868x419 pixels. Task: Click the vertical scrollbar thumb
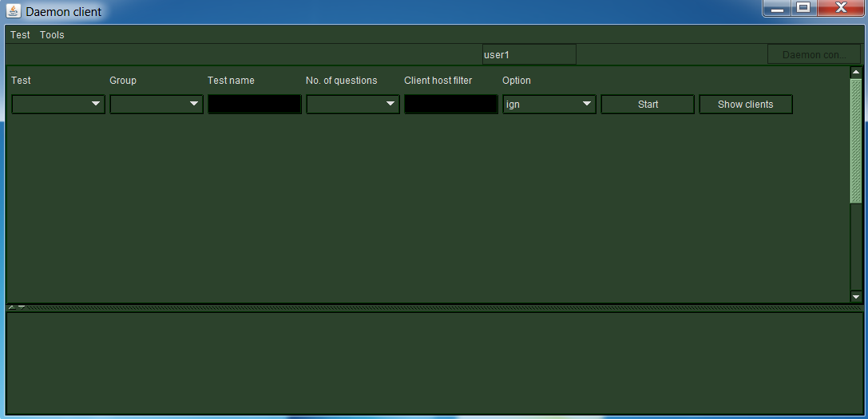pos(856,141)
